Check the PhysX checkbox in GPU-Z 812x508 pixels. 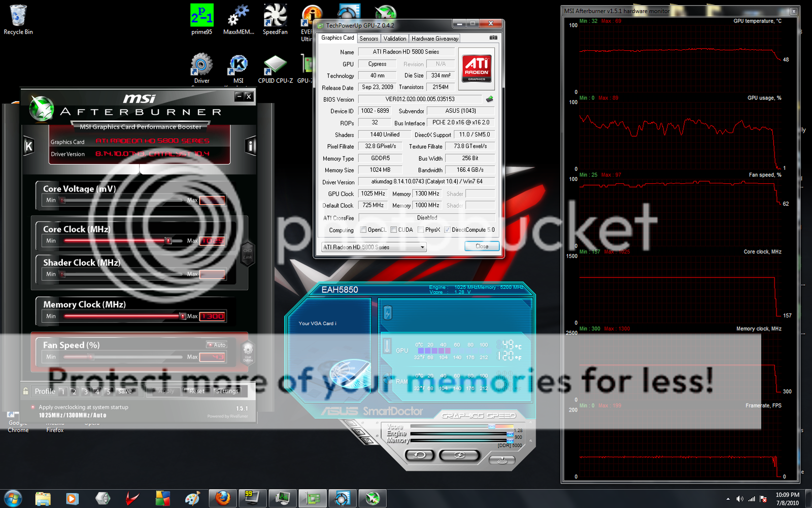pos(421,230)
